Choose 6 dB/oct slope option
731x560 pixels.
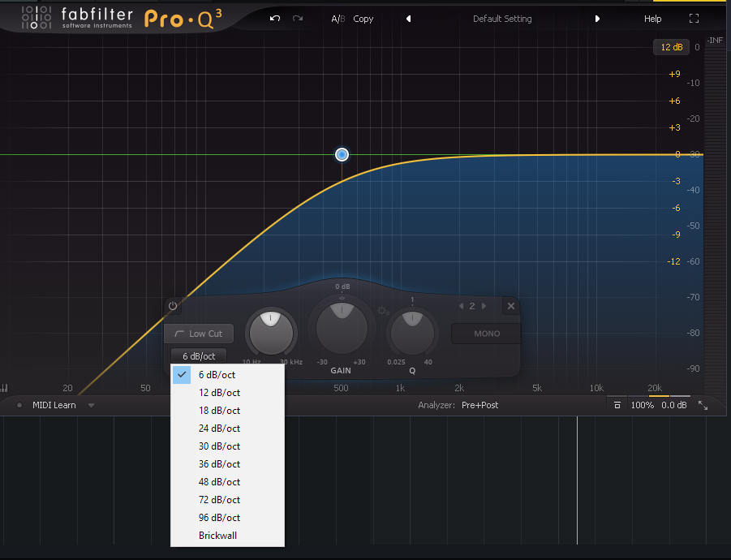coord(227,375)
